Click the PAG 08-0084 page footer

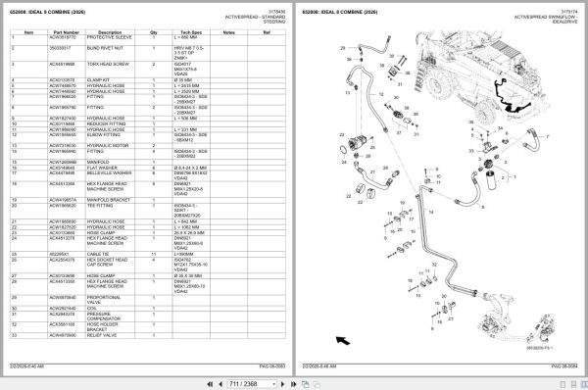point(564,366)
